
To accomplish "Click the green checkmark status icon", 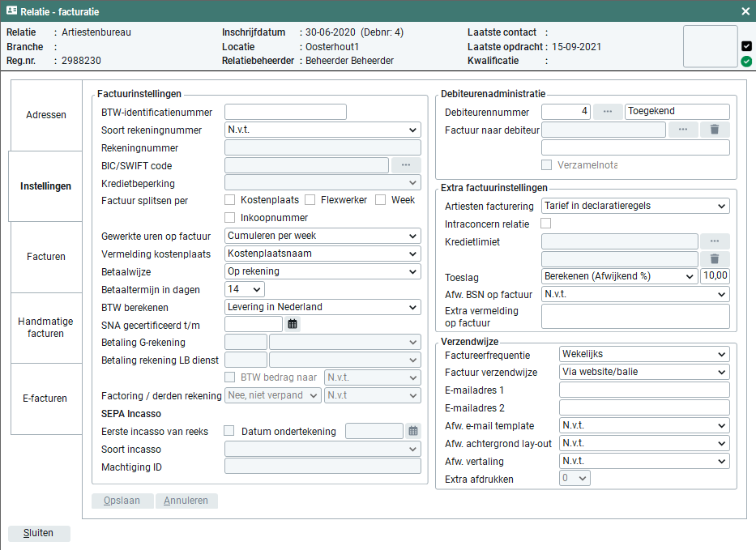I will tap(746, 61).
